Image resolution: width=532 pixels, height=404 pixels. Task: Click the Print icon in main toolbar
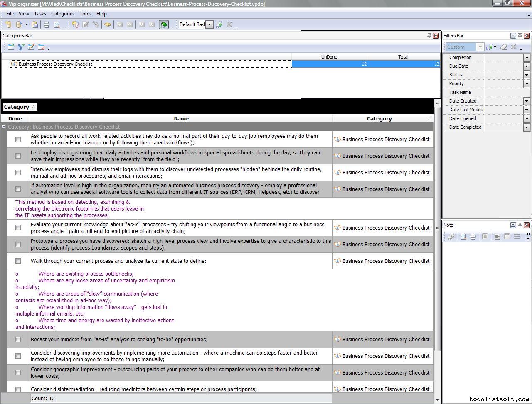pos(47,24)
